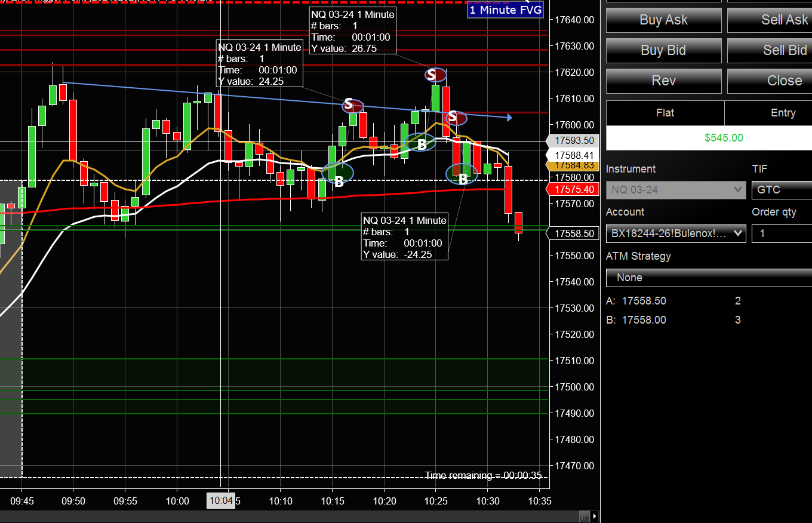Image resolution: width=812 pixels, height=523 pixels.
Task: Reverse position with the Rev button
Action: pos(663,81)
